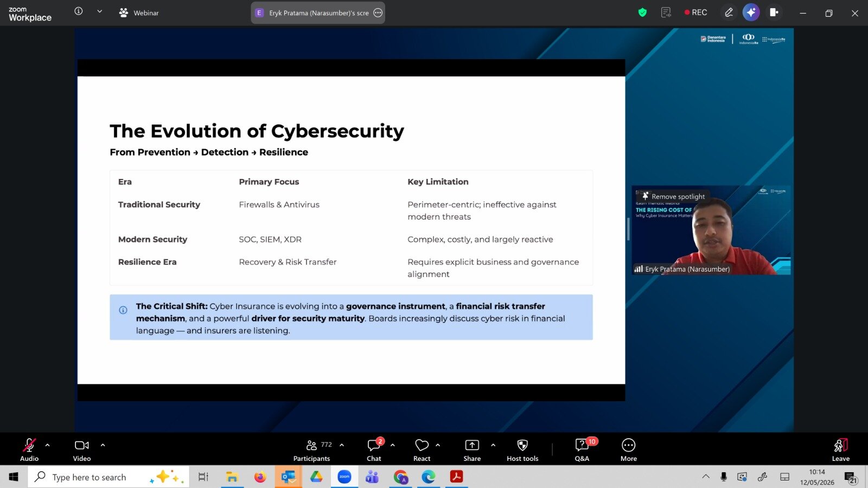Click "Recovery & Risk Transfer" cell
Image resolution: width=868 pixels, height=488 pixels.
288,262
